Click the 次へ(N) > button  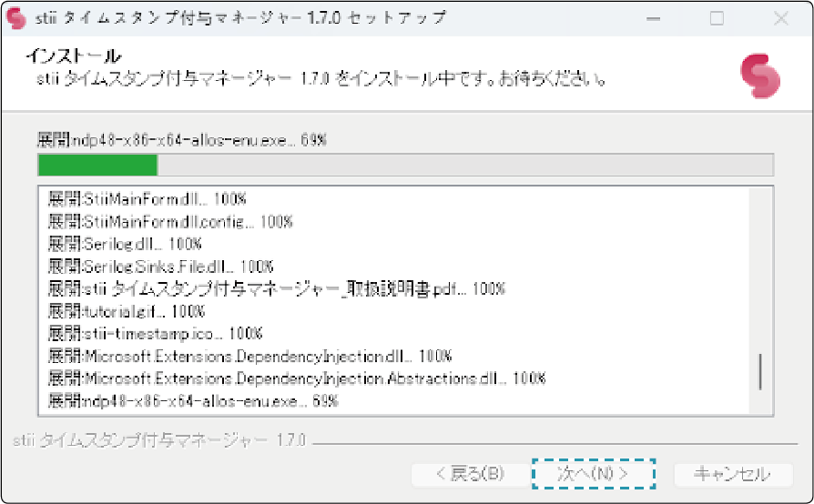(594, 474)
